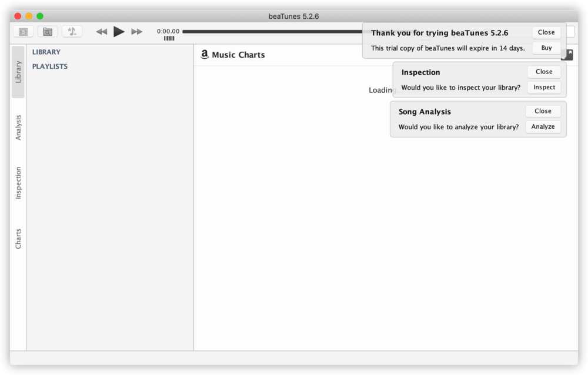Click the Amazon logo beside Music Charts

pos(205,55)
